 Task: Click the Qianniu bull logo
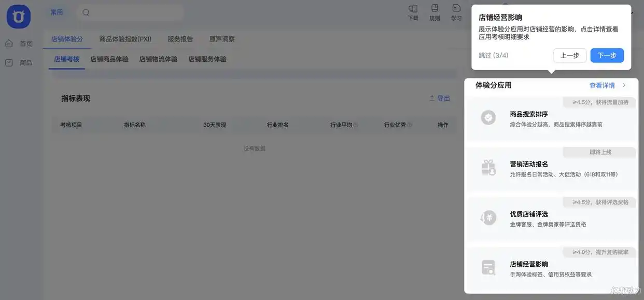tap(18, 16)
